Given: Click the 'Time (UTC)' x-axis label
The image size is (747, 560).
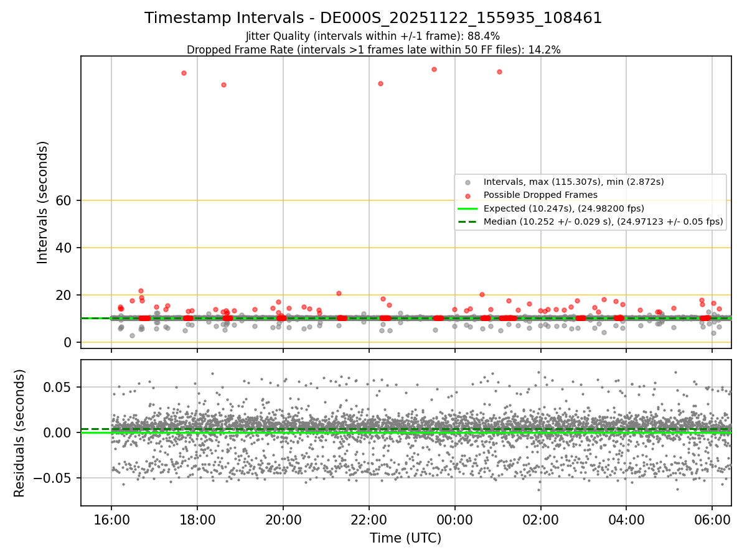Looking at the screenshot, I should click(405, 538).
